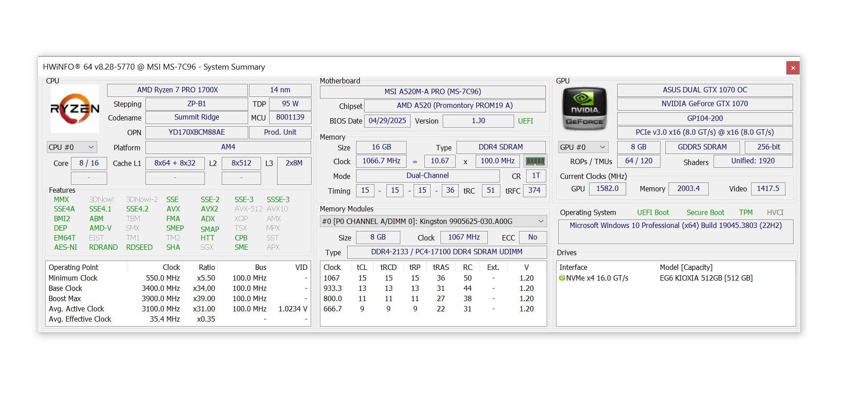Click the module size 8 GB field
This screenshot has width=868, height=393.
click(x=378, y=237)
